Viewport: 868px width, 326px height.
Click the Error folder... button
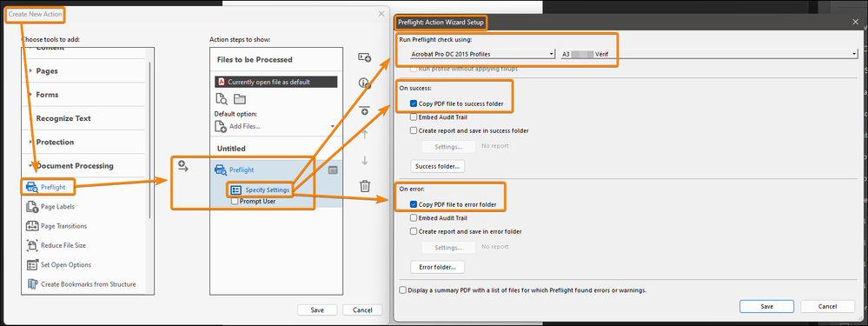437,268
